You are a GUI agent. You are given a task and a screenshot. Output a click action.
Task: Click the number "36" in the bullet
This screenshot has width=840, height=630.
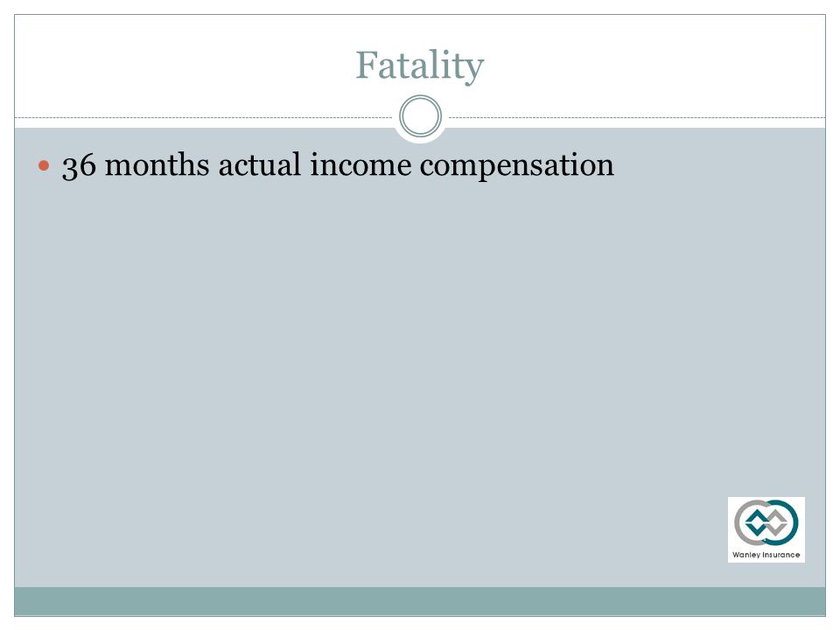coord(79,165)
